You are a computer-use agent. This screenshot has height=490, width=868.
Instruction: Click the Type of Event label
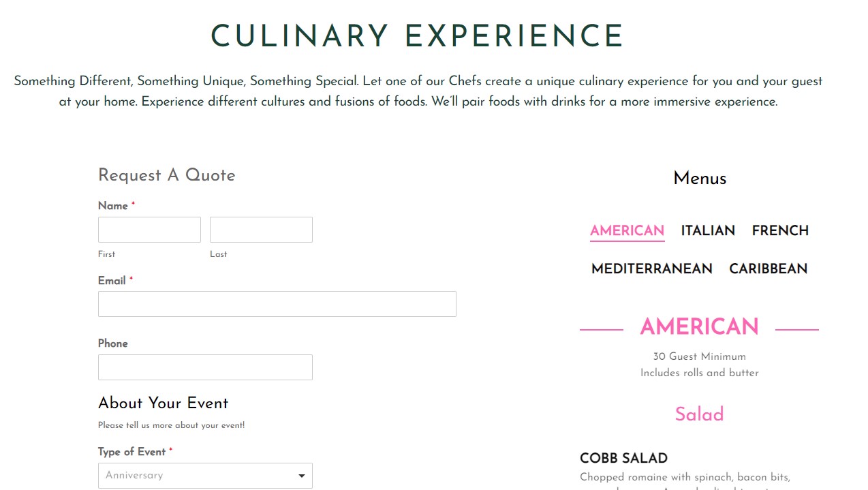131,452
